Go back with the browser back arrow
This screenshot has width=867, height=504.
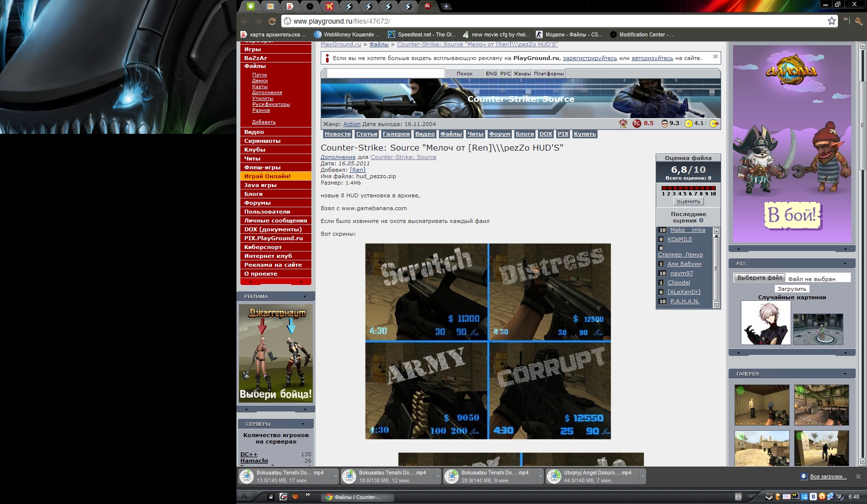[x=245, y=21]
